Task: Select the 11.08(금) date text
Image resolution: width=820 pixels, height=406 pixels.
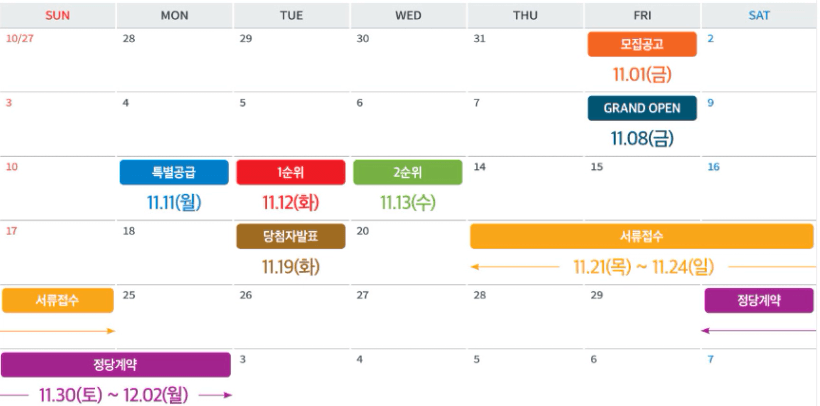Action: point(641,138)
